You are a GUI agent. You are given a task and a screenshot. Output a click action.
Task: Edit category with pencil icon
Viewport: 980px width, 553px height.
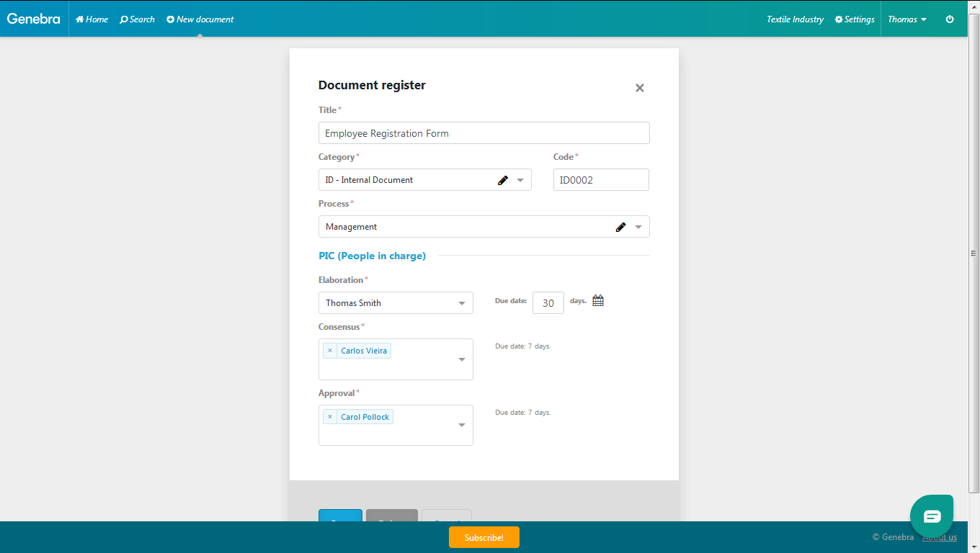503,180
